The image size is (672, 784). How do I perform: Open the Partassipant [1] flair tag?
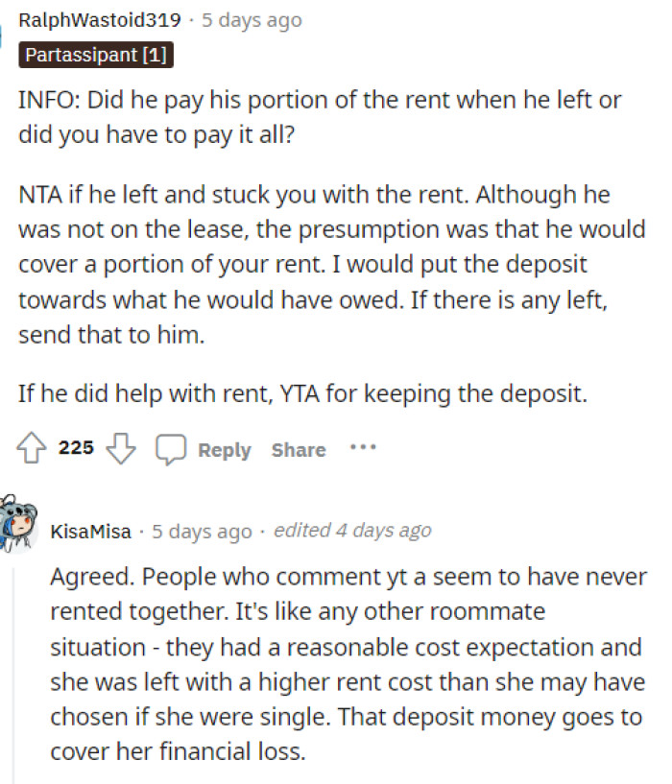(94, 55)
